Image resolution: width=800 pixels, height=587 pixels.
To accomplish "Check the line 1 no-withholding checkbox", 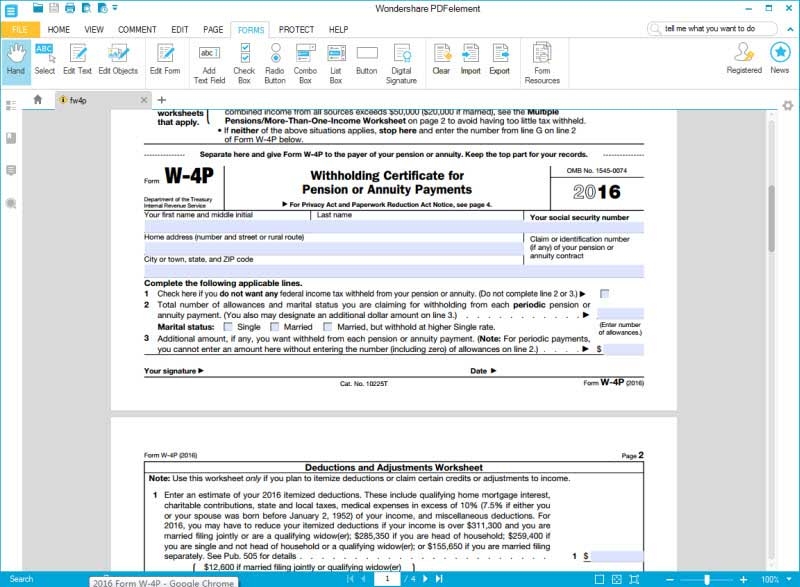I will [604, 293].
